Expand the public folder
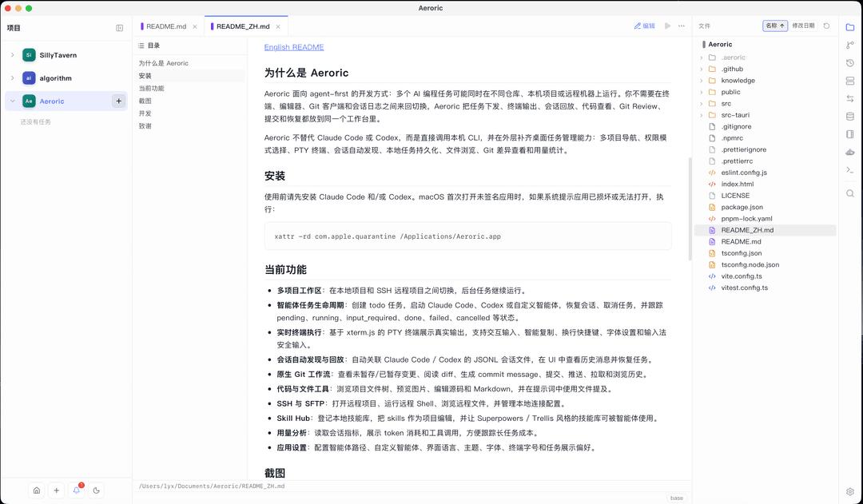 pos(702,92)
